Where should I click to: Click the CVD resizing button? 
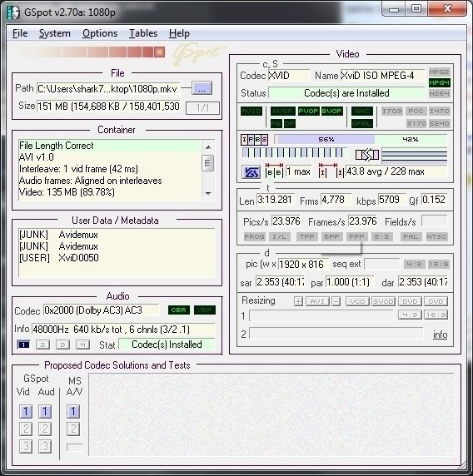[436, 301]
